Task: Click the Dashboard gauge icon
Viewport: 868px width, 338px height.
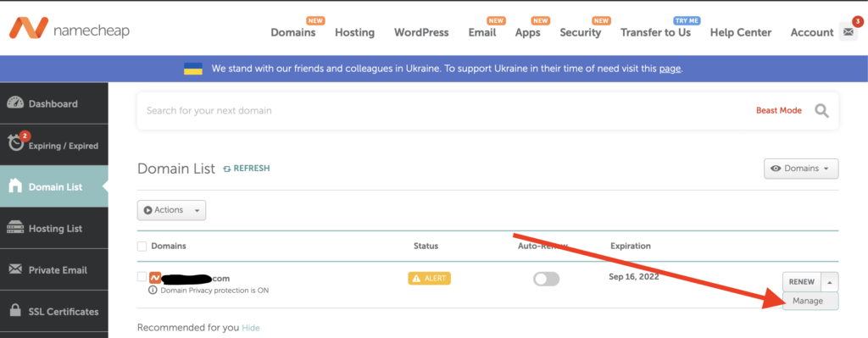Action: 15,103
